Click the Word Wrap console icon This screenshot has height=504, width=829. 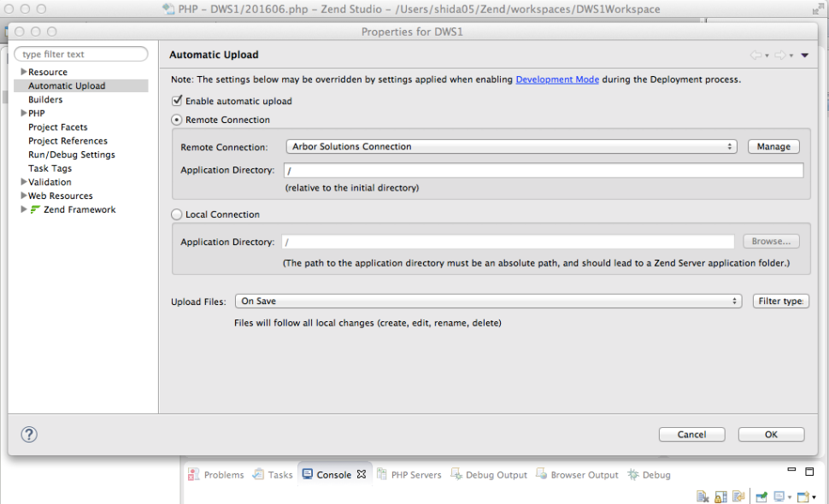[x=738, y=496]
